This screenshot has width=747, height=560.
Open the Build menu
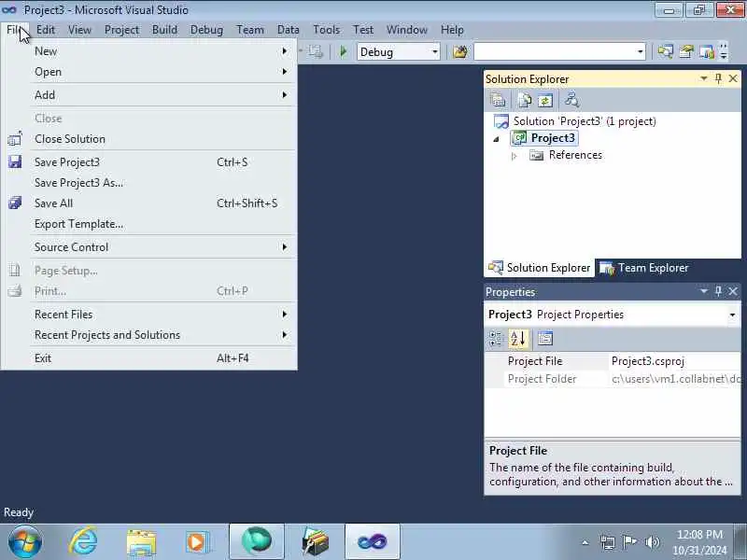click(x=164, y=30)
